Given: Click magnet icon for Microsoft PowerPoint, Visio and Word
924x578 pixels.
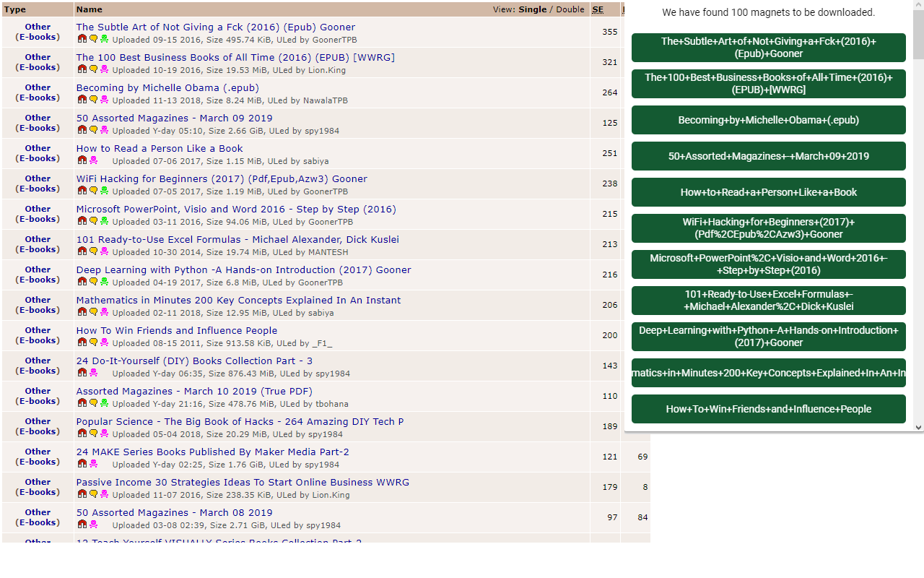Looking at the screenshot, I should point(82,221).
